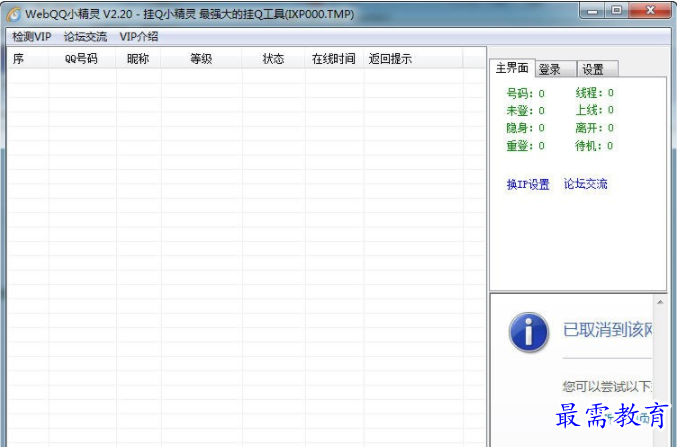Click the WebQQ小精灵 title bar app icon

point(13,14)
